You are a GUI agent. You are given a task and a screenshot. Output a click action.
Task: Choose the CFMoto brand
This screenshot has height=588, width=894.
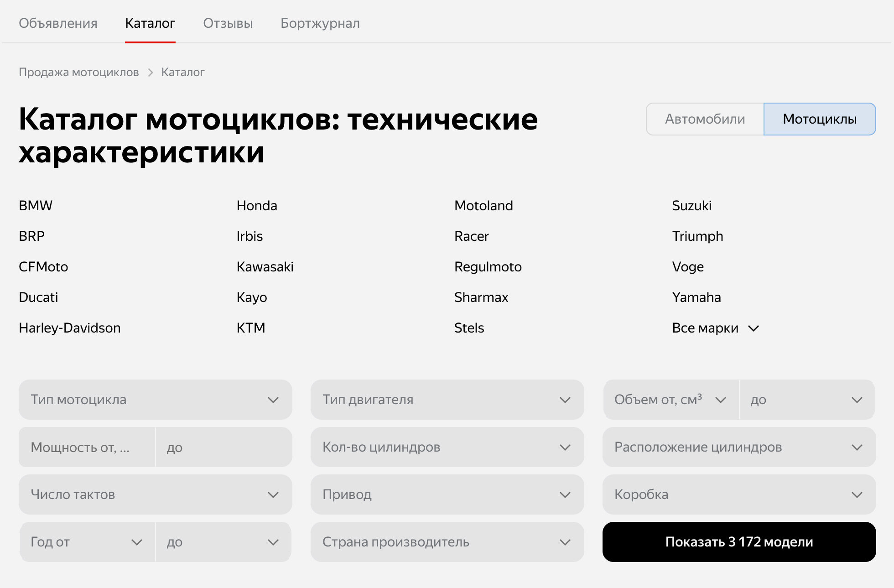click(x=43, y=267)
